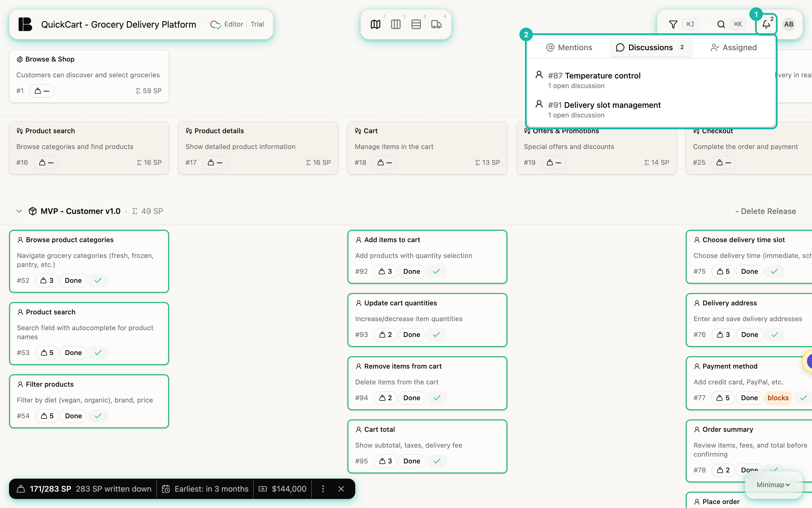Open Done status on Filter products
The height and width of the screenshot is (508, 812).
[x=73, y=416]
